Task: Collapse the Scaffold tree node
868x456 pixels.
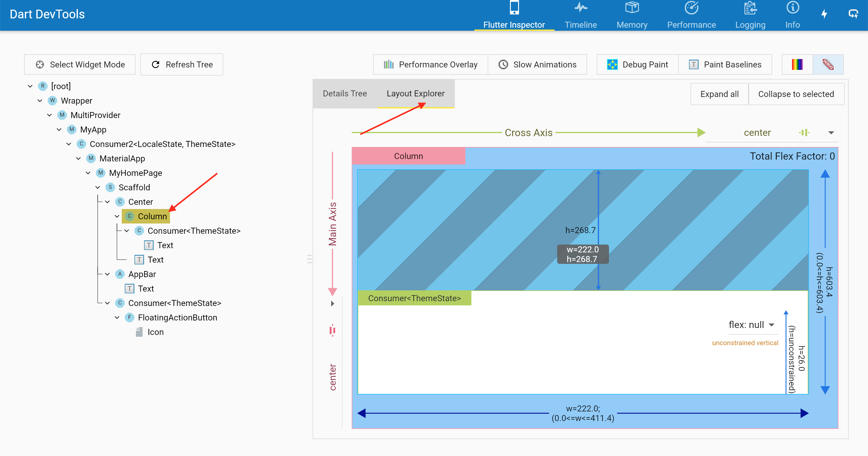Action: coord(98,187)
